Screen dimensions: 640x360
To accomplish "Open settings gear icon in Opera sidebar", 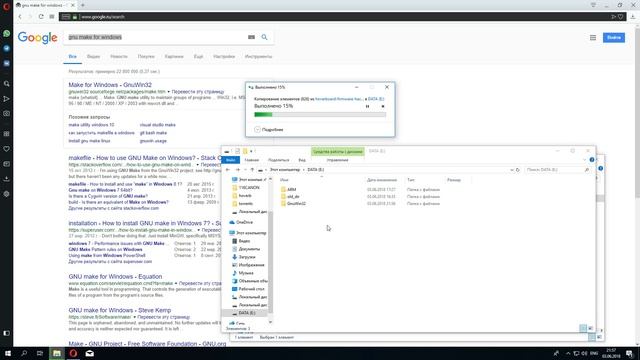I will [7, 194].
